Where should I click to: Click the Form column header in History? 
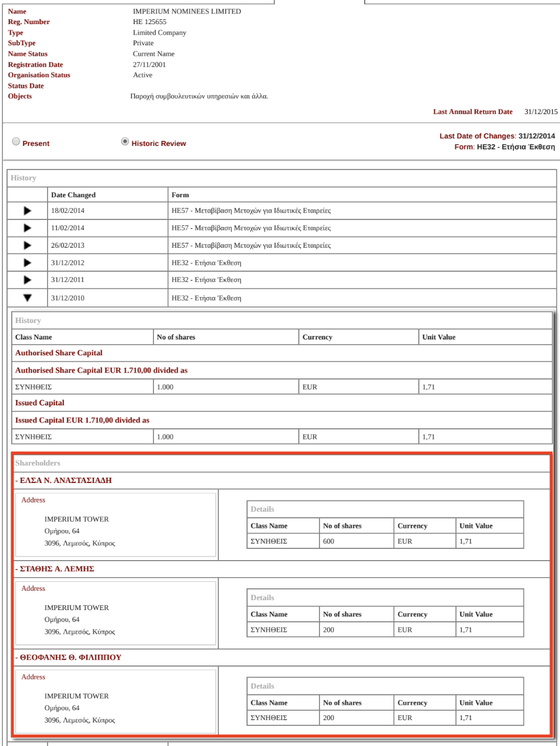tap(180, 195)
